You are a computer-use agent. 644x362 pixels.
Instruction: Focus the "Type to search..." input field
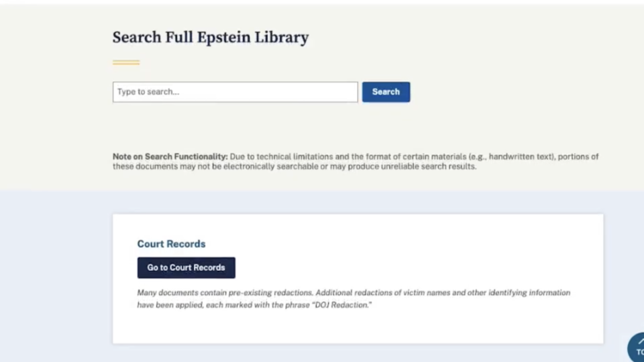235,92
